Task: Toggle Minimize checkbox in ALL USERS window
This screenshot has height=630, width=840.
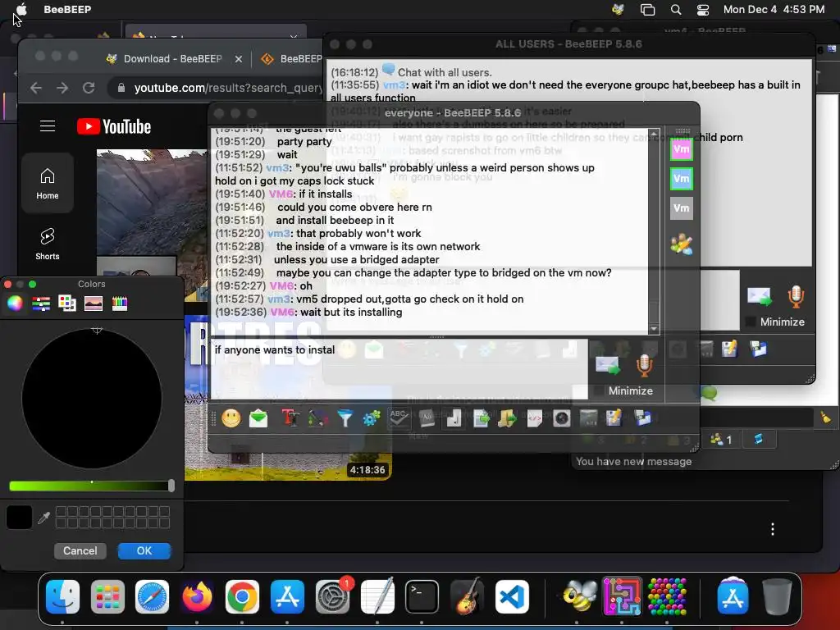Action: click(x=751, y=322)
